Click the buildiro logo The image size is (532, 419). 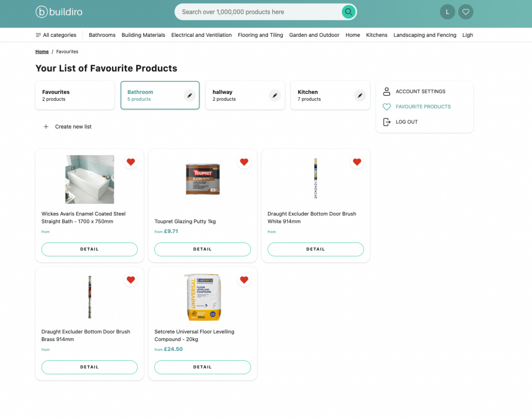pos(59,12)
